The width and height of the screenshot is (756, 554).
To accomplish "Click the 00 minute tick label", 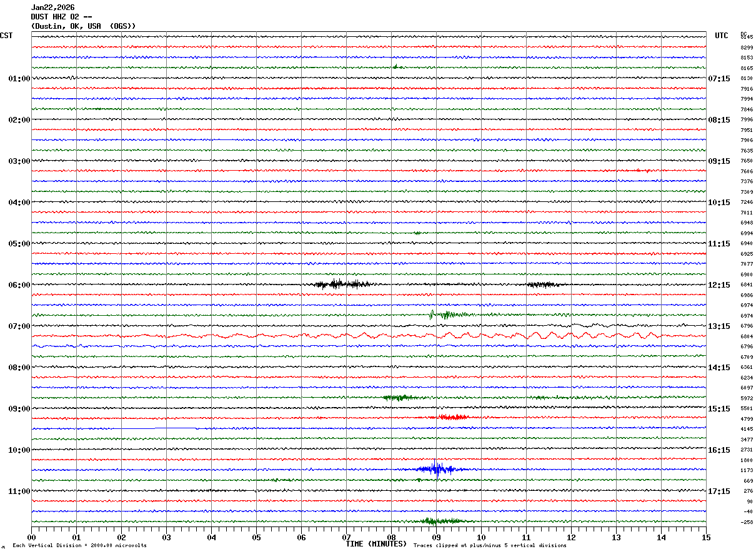I will [x=32, y=537].
